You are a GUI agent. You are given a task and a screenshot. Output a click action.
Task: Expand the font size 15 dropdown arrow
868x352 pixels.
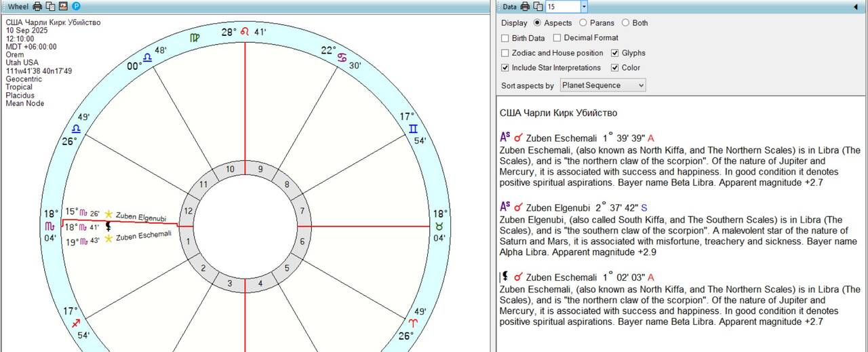click(x=584, y=7)
